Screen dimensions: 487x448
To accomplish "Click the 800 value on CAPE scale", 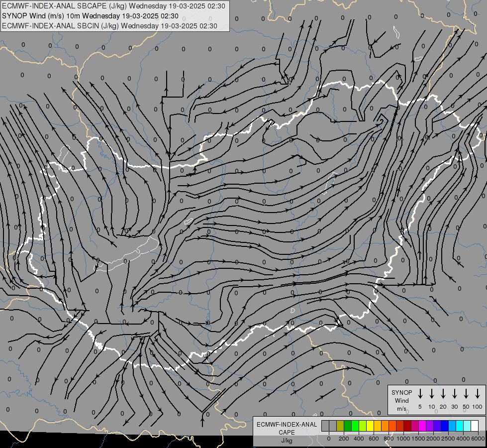I will click(x=389, y=439).
